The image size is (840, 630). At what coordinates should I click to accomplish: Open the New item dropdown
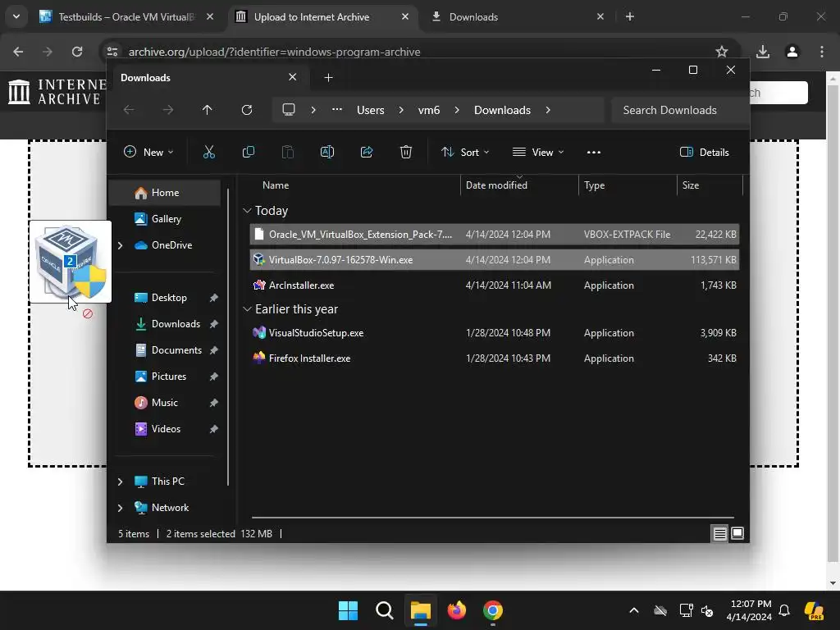[148, 152]
